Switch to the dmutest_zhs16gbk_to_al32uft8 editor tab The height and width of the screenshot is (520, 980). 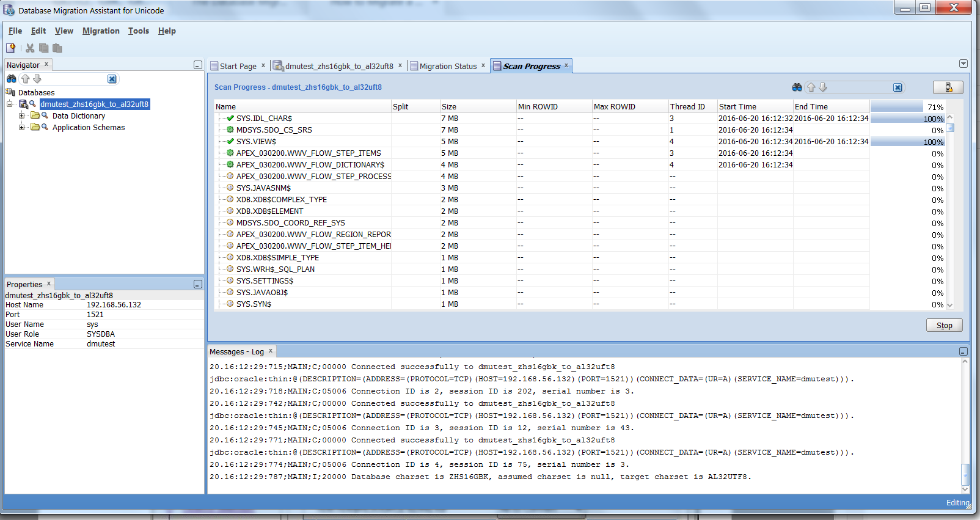click(x=339, y=66)
